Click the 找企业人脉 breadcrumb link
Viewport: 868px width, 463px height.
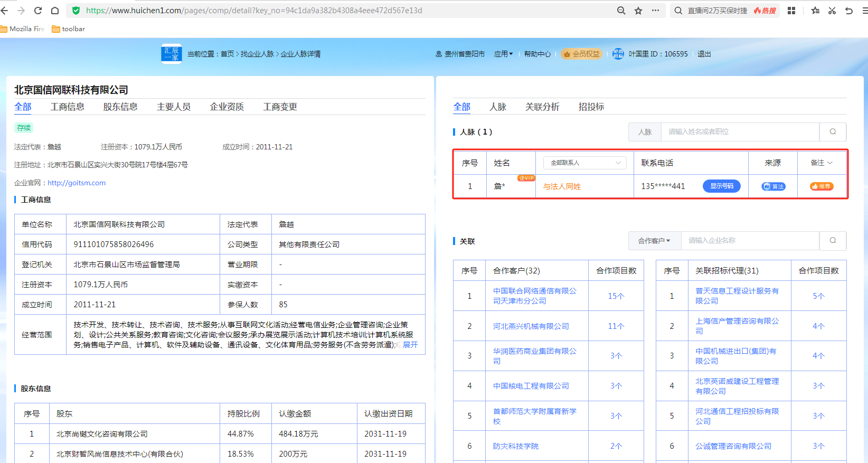click(x=258, y=54)
